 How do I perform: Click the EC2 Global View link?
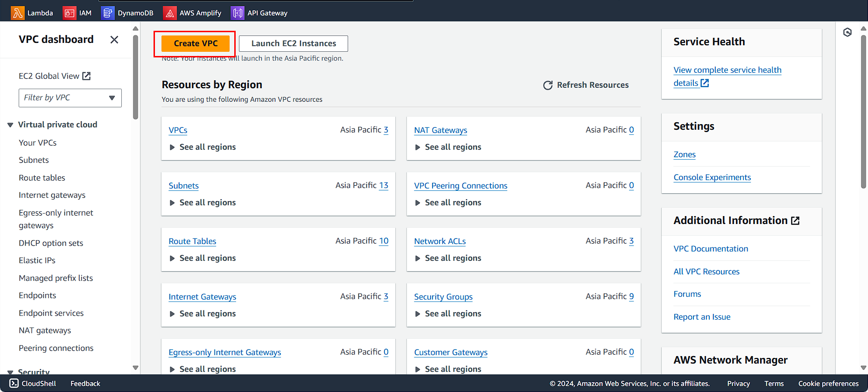(x=49, y=76)
